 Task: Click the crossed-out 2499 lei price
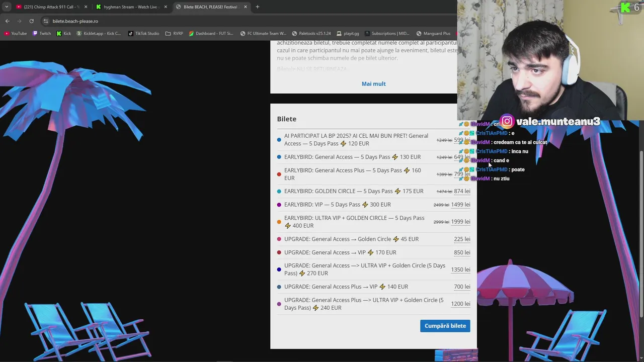(x=441, y=205)
